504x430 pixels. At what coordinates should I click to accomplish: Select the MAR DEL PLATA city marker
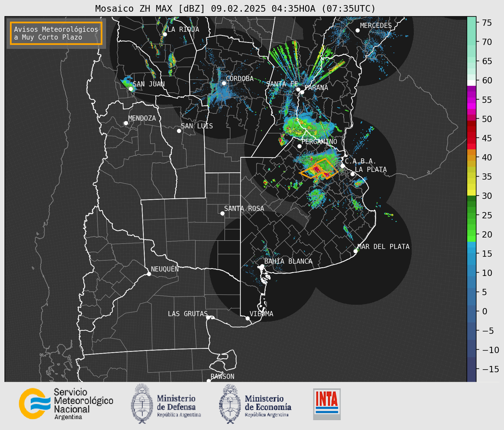pos(356,251)
